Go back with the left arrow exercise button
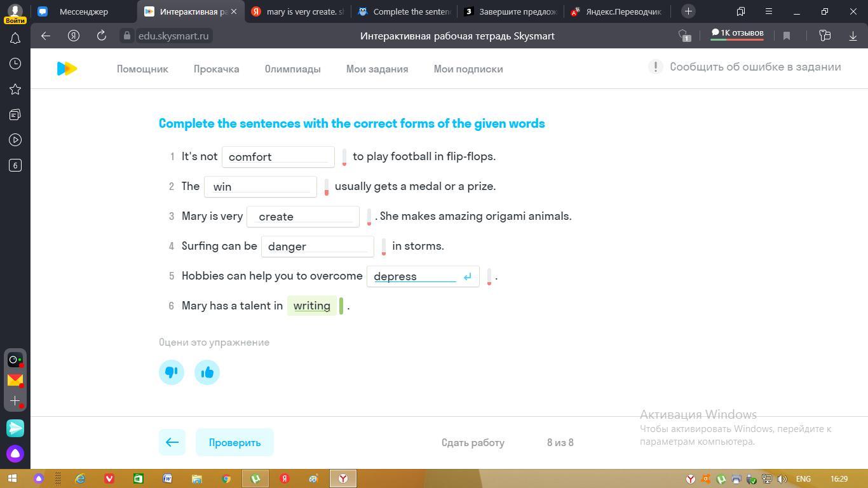 (x=172, y=442)
